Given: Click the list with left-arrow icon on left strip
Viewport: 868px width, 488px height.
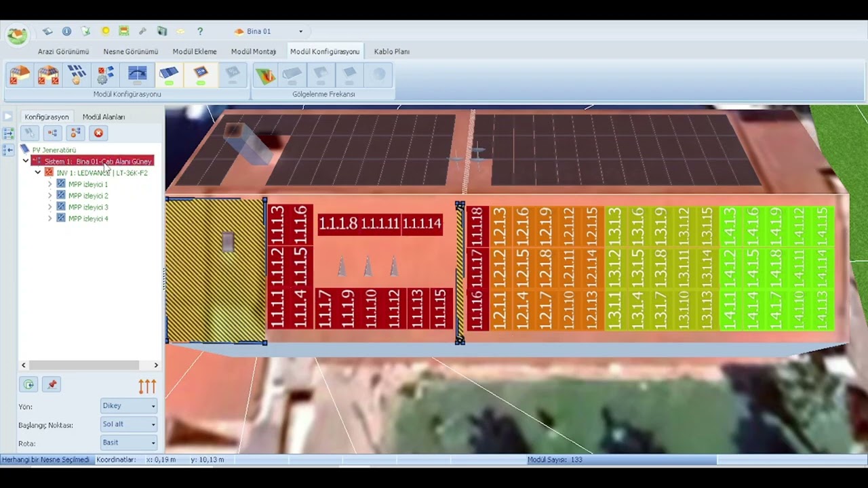Looking at the screenshot, I should coord(8,150).
